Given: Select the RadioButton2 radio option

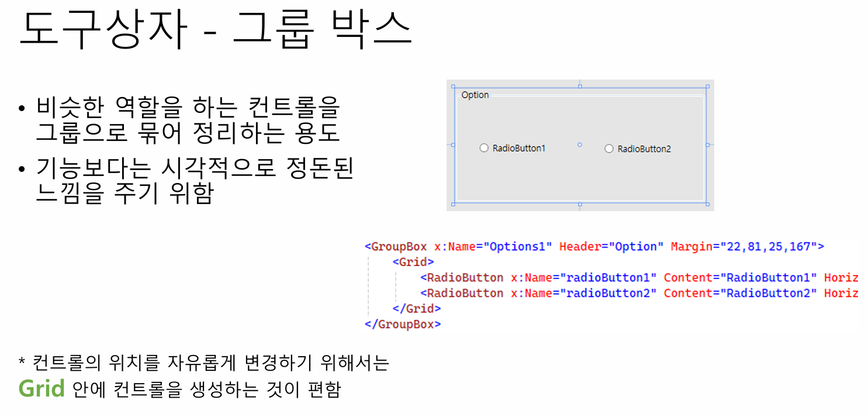Looking at the screenshot, I should coord(638,149).
